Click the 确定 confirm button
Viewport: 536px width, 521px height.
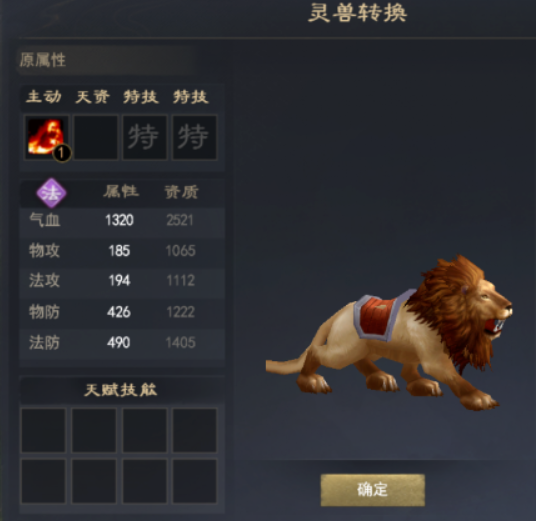[373, 490]
